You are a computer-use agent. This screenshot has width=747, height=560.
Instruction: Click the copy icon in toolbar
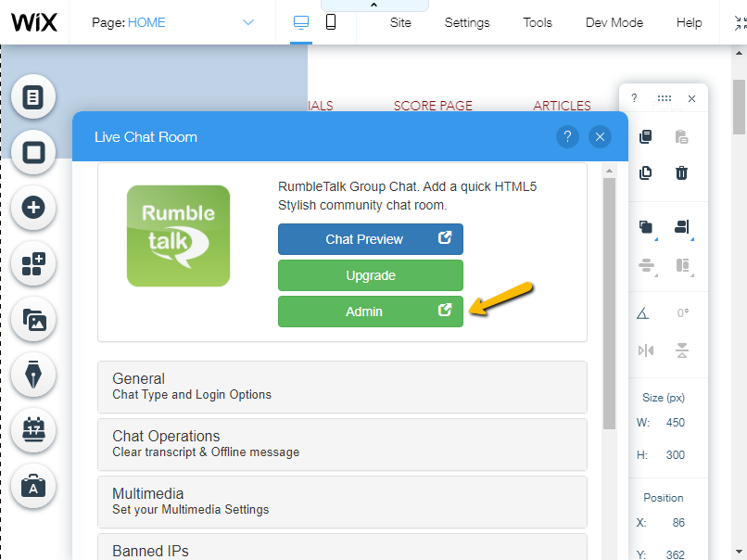pos(646,137)
